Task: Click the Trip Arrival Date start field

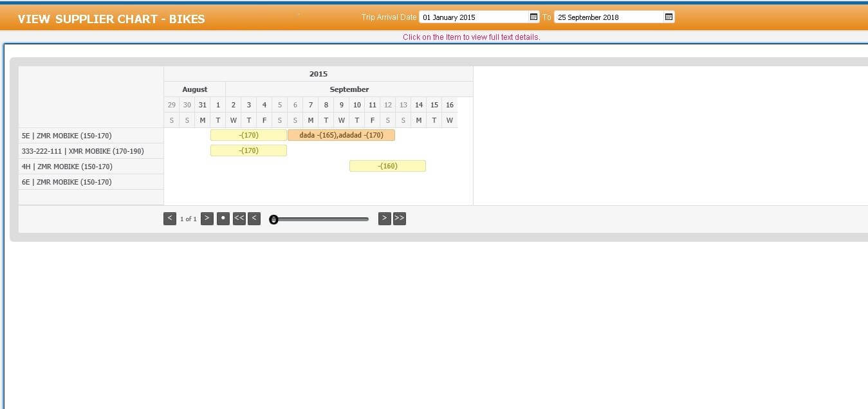Action: (x=474, y=17)
